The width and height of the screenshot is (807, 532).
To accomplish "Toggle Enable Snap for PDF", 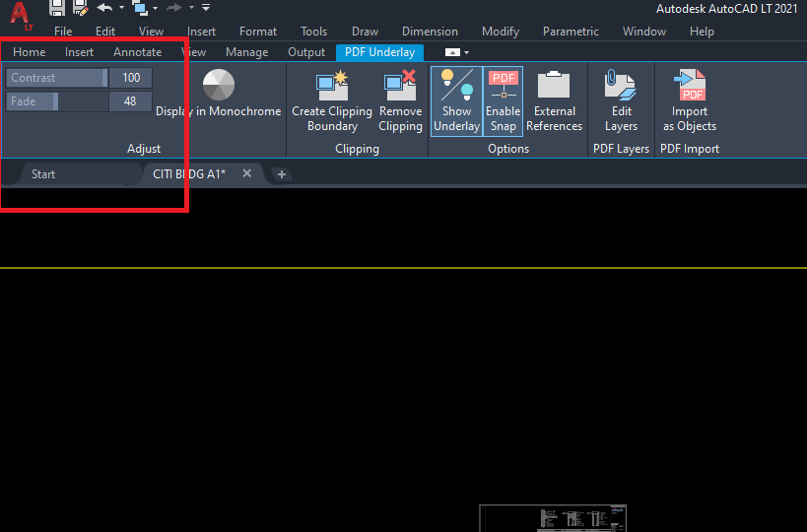I will pos(503,100).
